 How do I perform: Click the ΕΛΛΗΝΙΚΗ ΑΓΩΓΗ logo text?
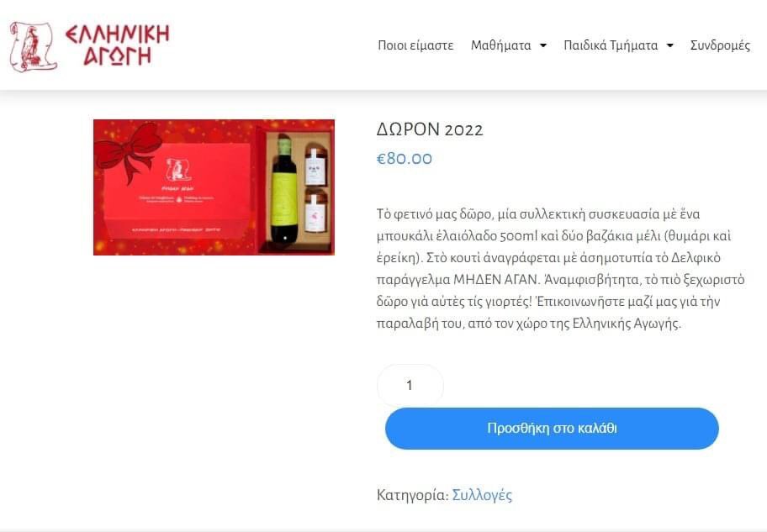(118, 45)
